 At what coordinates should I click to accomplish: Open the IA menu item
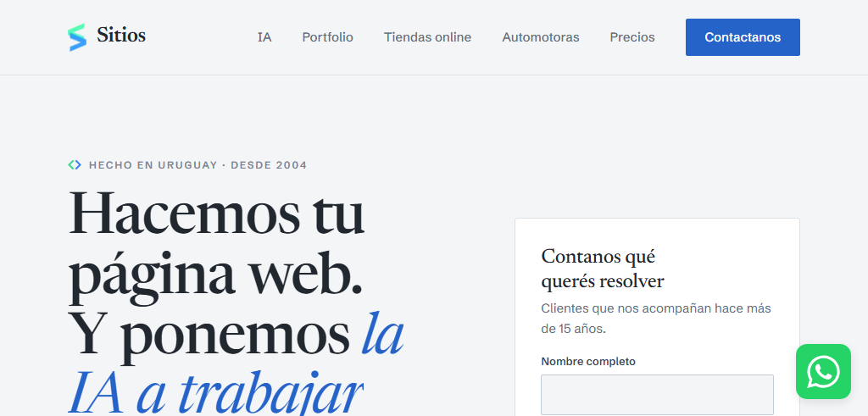pos(264,37)
